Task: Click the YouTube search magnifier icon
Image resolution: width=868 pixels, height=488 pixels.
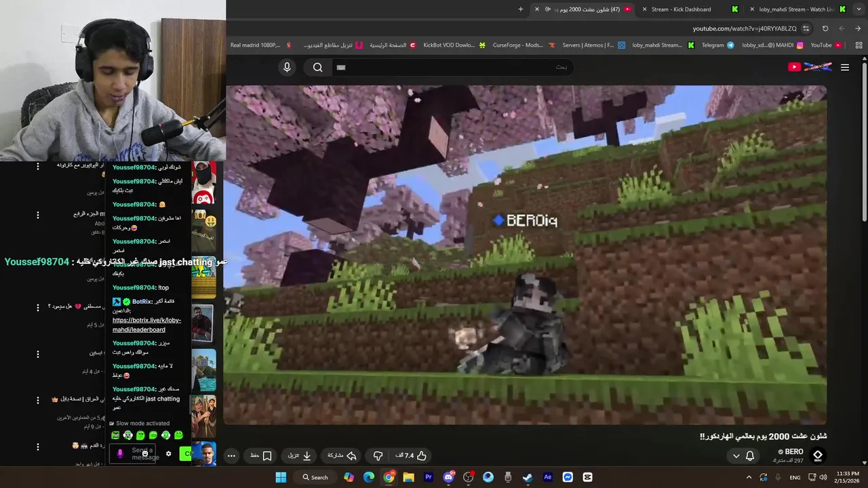Action: [317, 67]
